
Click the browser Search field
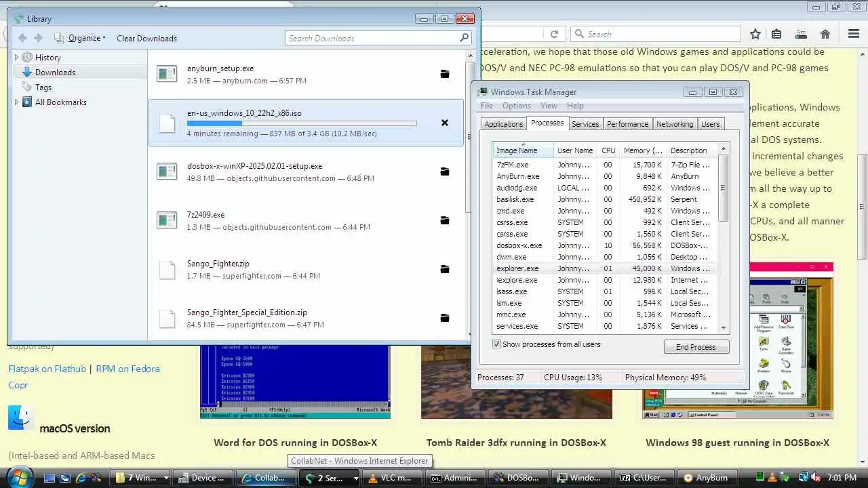coord(656,34)
